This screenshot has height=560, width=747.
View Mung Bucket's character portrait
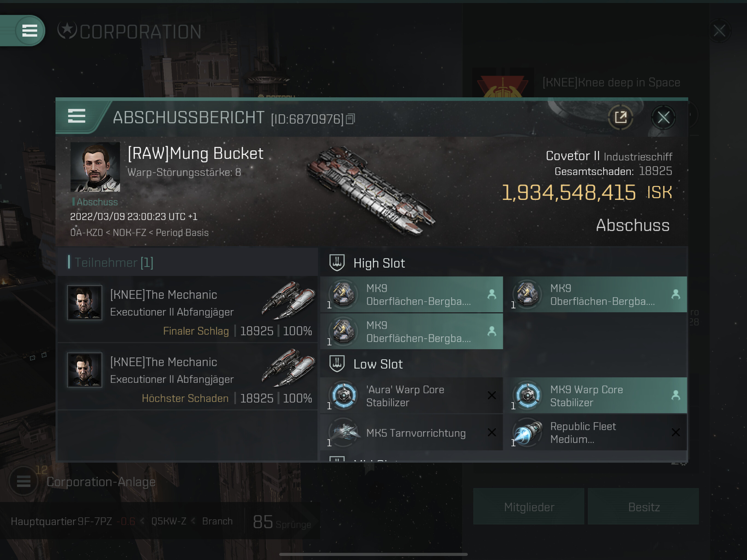point(95,167)
